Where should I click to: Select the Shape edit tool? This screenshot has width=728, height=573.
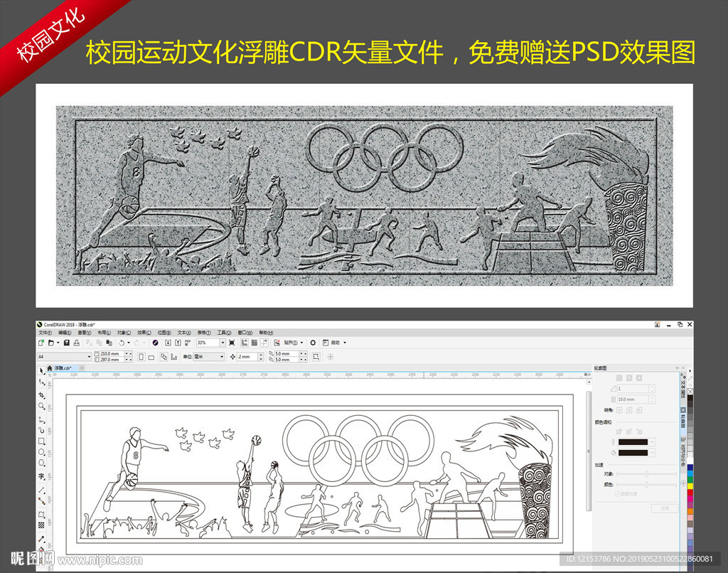(42, 382)
